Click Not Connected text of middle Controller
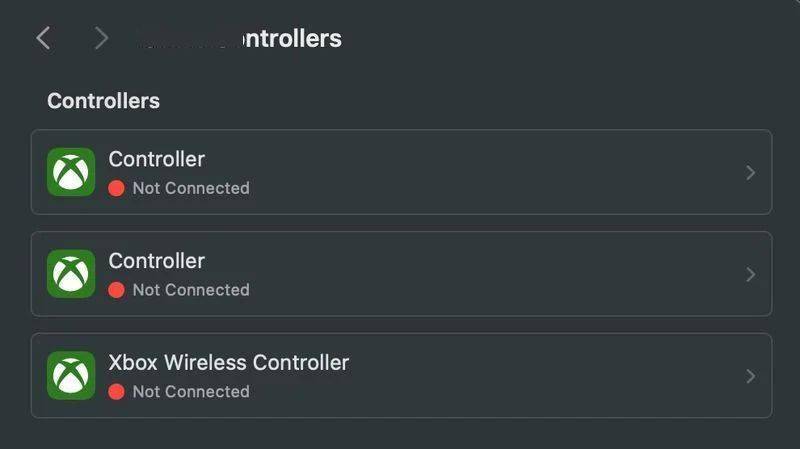Screen dimensions: 800x449 191,290
